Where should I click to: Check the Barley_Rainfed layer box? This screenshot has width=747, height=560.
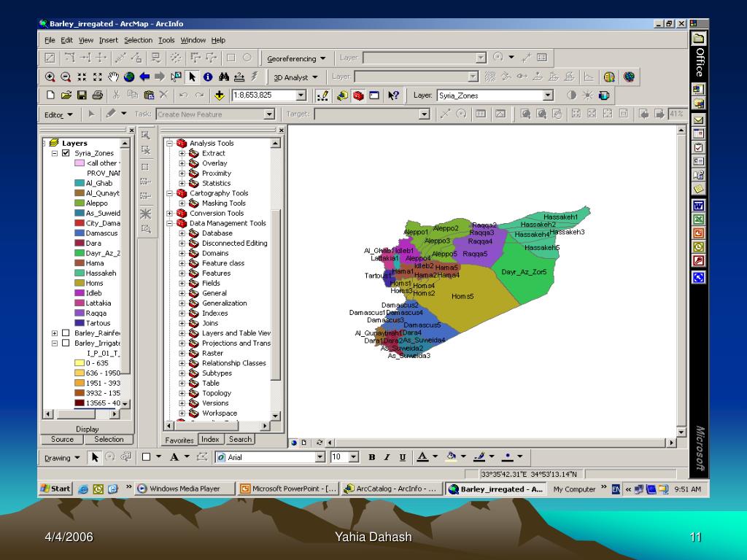[x=66, y=332]
